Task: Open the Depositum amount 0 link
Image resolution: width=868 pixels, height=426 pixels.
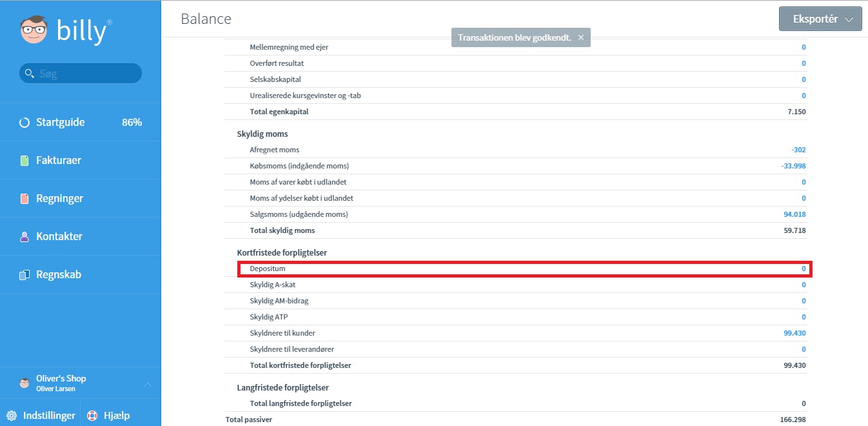Action: point(804,269)
